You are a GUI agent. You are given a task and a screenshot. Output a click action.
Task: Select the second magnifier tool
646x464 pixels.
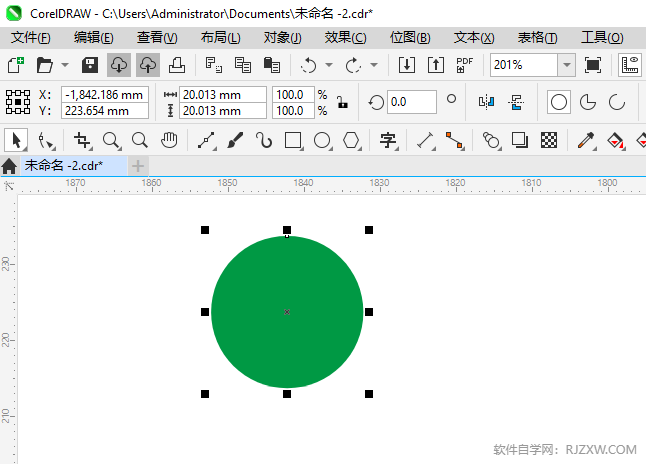(140, 141)
